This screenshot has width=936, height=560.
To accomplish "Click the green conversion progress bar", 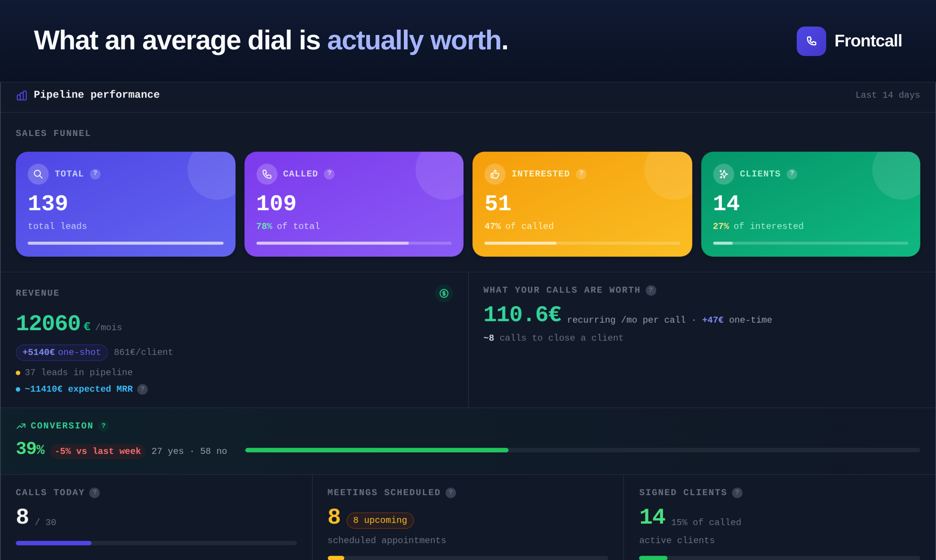I will (377, 450).
